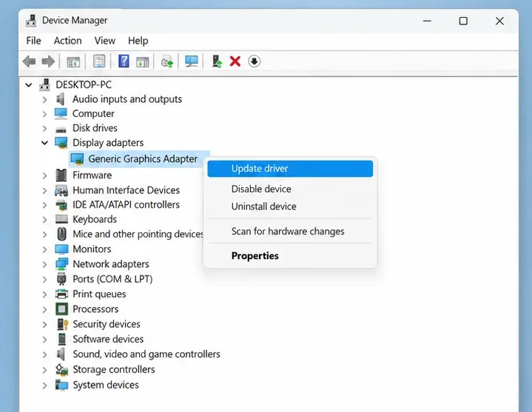The image size is (532, 412).
Task: Open the Properties sheet toolbar icon
Action: (x=98, y=61)
